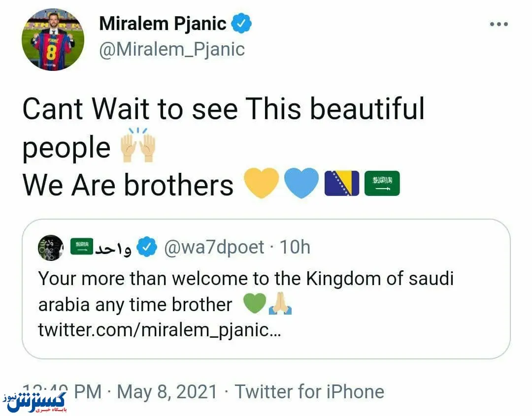Click the Saudi Arabia flag emoji
This screenshot has height=416, width=532.
coord(383,183)
